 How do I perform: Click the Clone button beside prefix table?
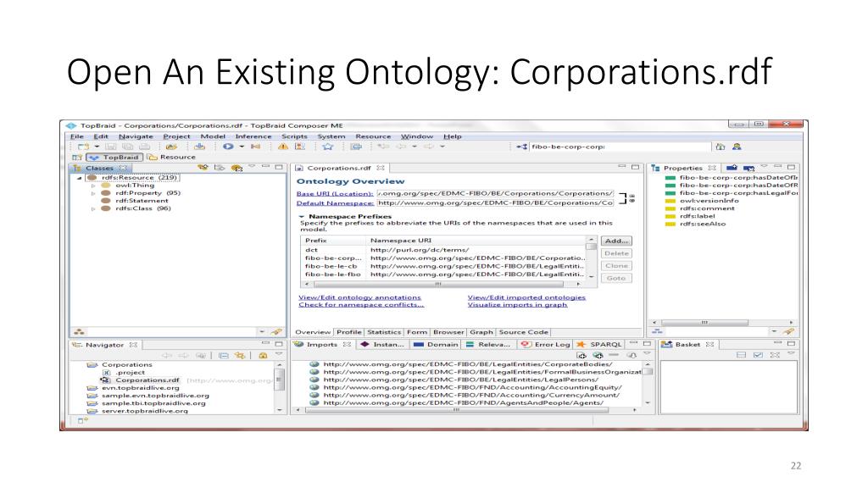coord(616,265)
